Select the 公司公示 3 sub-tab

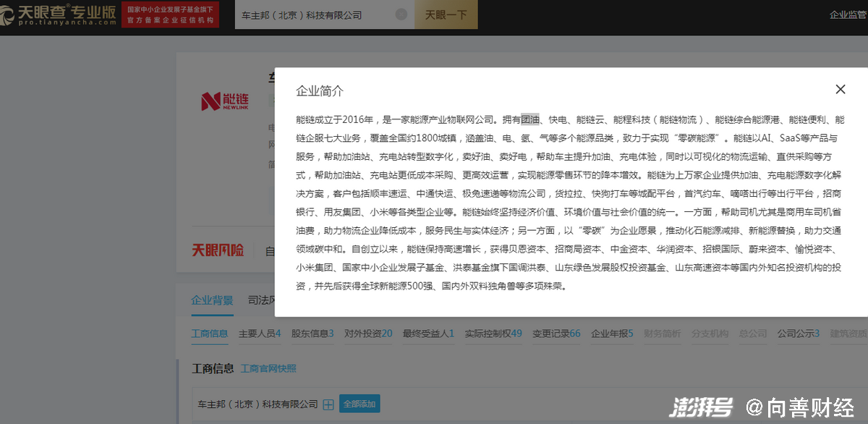coord(799,334)
